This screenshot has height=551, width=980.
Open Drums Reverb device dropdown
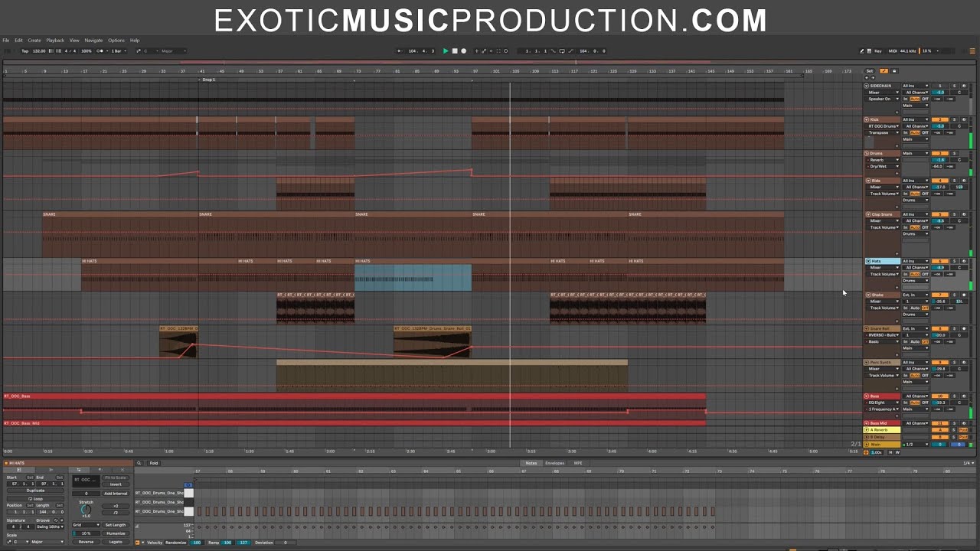[883, 160]
